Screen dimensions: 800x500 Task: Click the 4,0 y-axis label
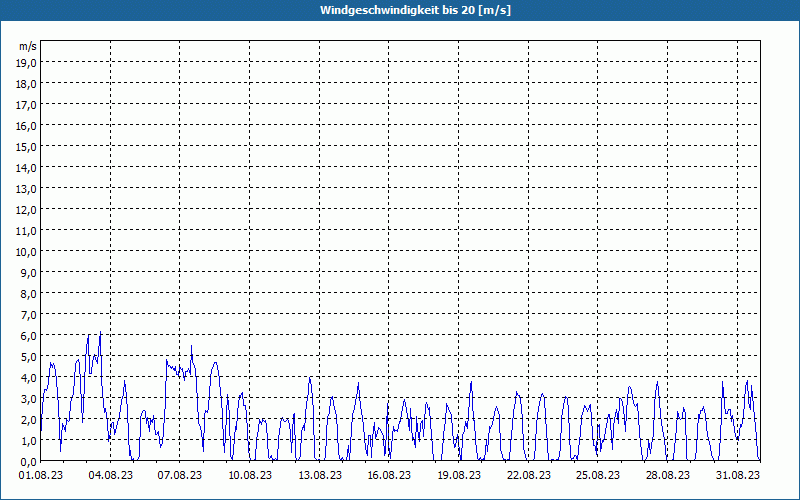tap(30, 378)
